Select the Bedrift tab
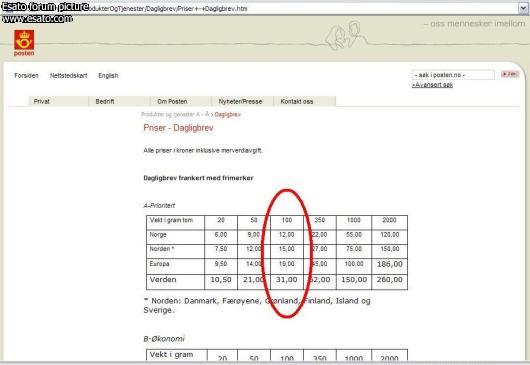This screenshot has width=530, height=365. (119, 101)
